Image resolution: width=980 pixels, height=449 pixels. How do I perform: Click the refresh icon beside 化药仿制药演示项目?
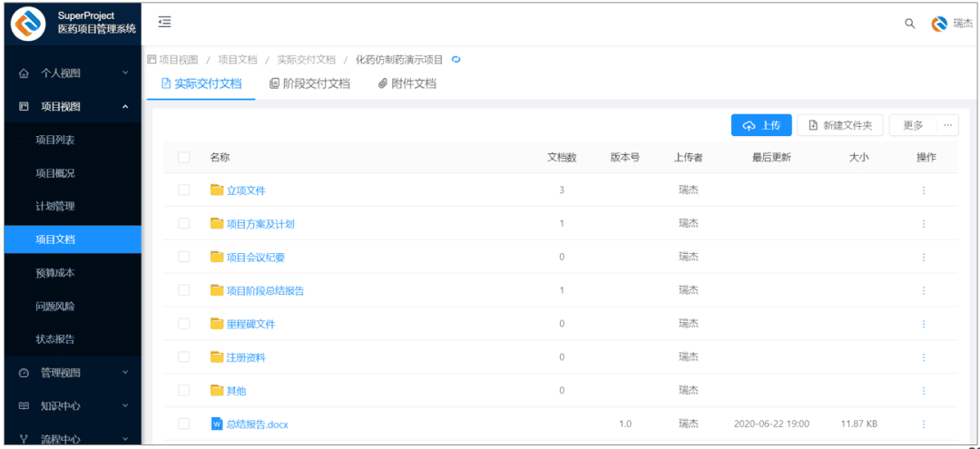pyautogui.click(x=456, y=59)
